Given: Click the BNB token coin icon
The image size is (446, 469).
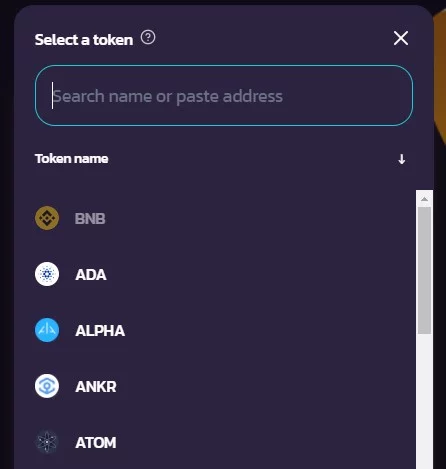Looking at the screenshot, I should tap(47, 218).
